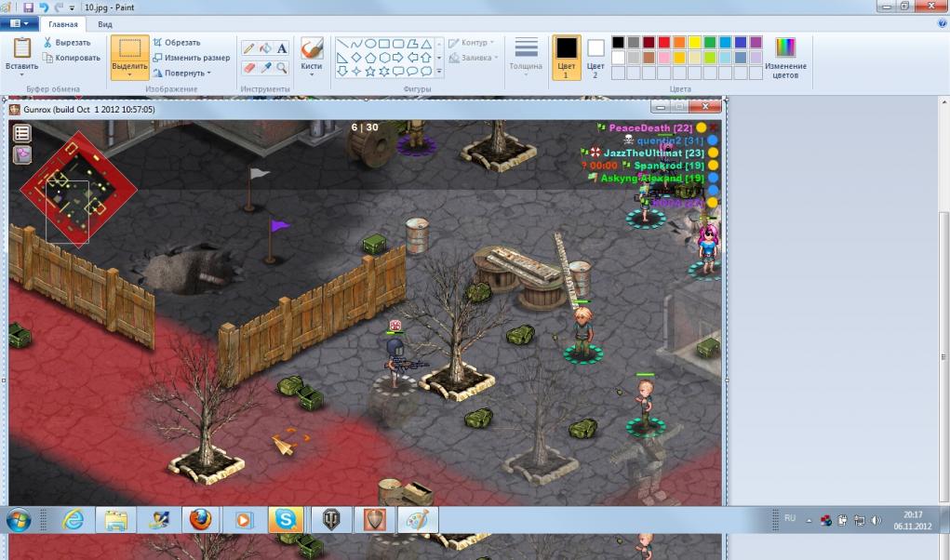Image resolution: width=950 pixels, height=560 pixels.
Task: Open the Повернуть rotate dropdown
Action: [183, 73]
